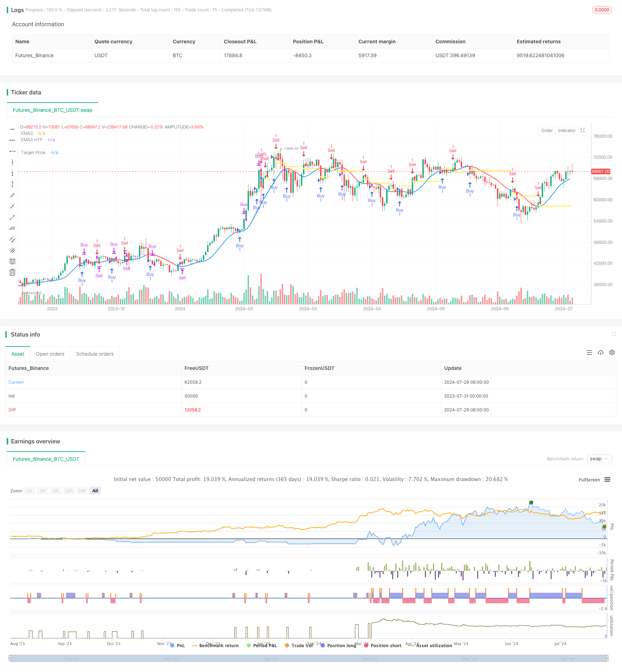
Task: Click the Commission value USDT:396.49139
Action: click(x=455, y=55)
